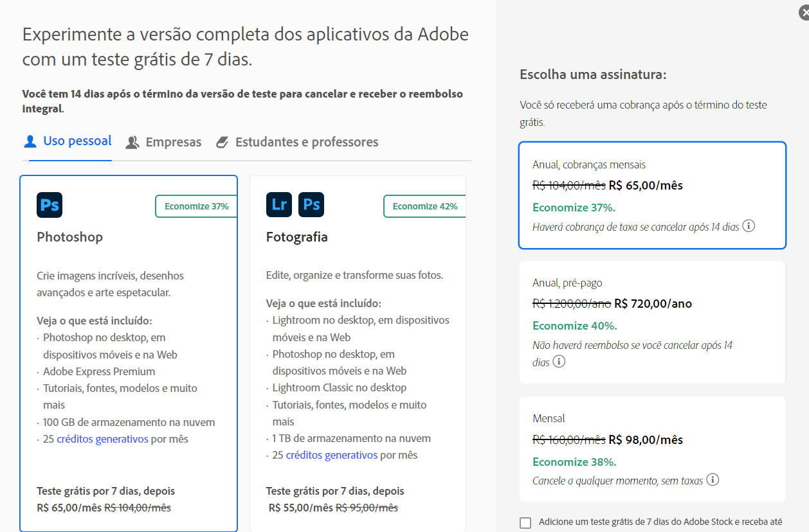Image resolution: width=809 pixels, height=532 pixels.
Task: Click the Lightroom Lr icon in Fotografia card
Action: click(x=278, y=204)
